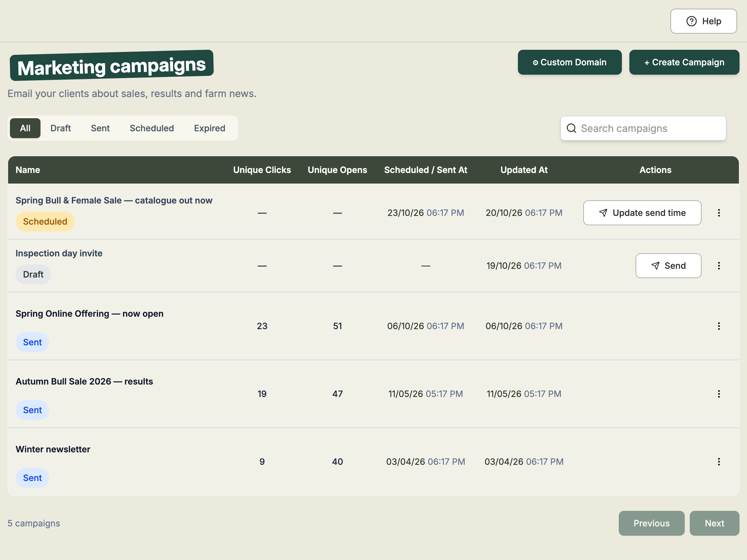
Task: Click the 5 campaigns count text
Action: pos(34,524)
